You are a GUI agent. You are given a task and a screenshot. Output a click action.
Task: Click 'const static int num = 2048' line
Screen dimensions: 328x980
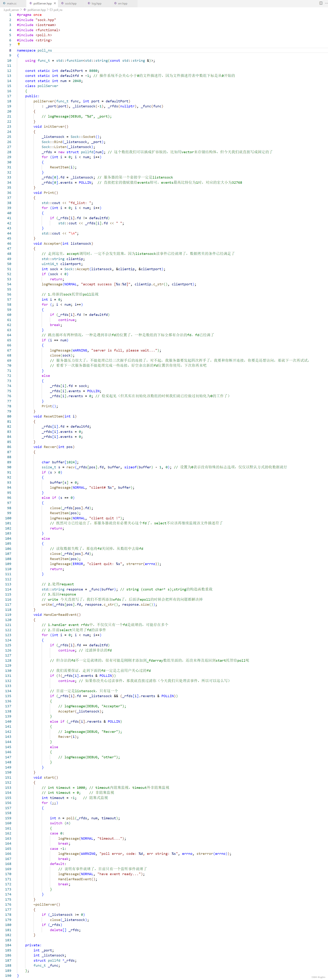pos(54,81)
